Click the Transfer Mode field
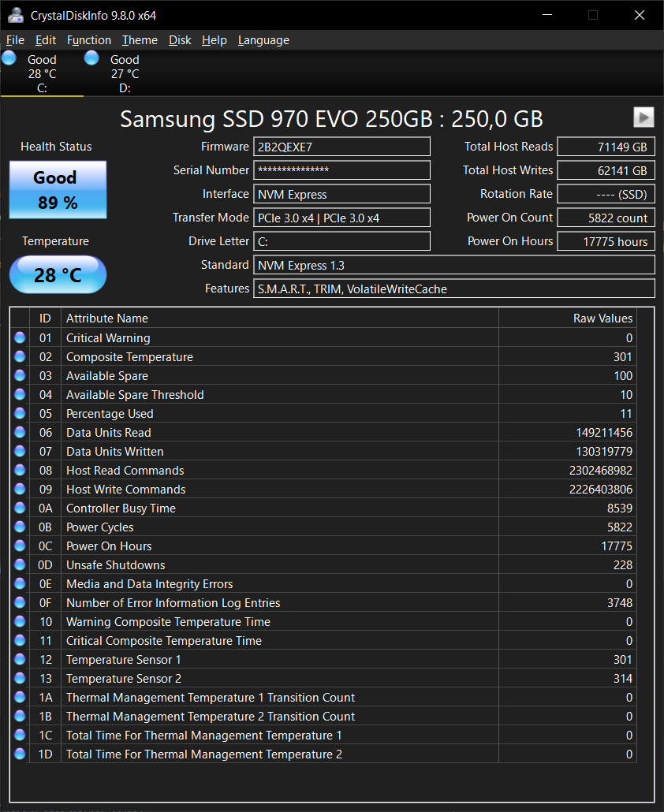The height and width of the screenshot is (812, 664). 341,218
